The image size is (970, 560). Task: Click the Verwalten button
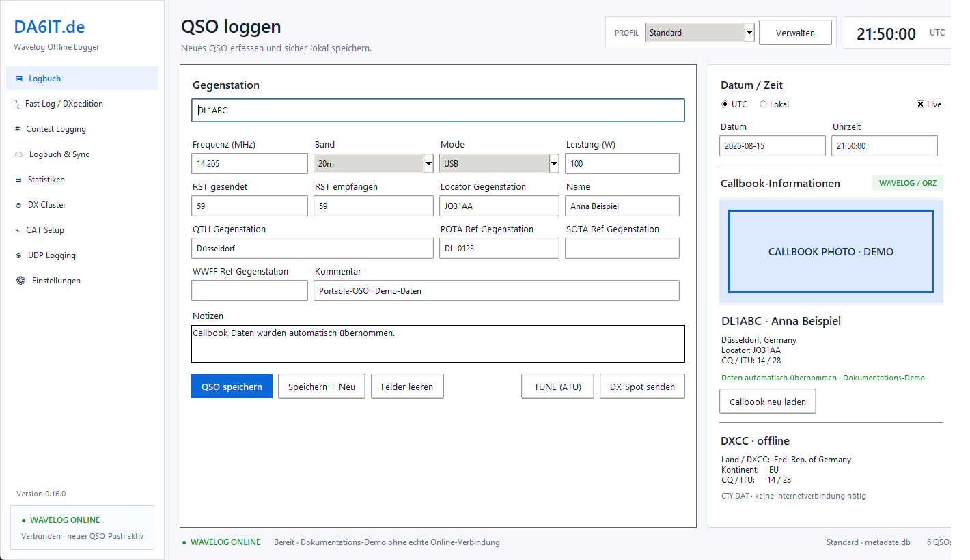tap(795, 33)
